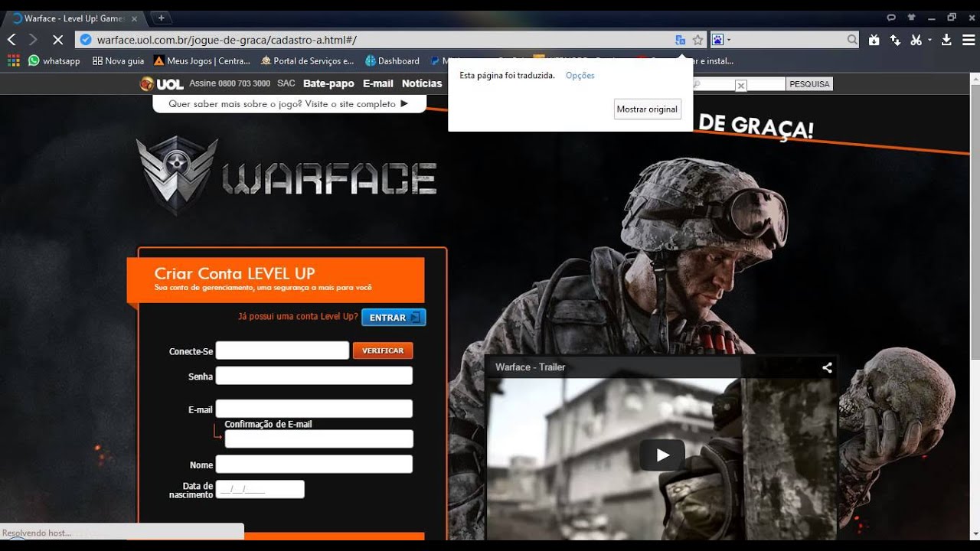Focus the Senha input field

click(314, 375)
